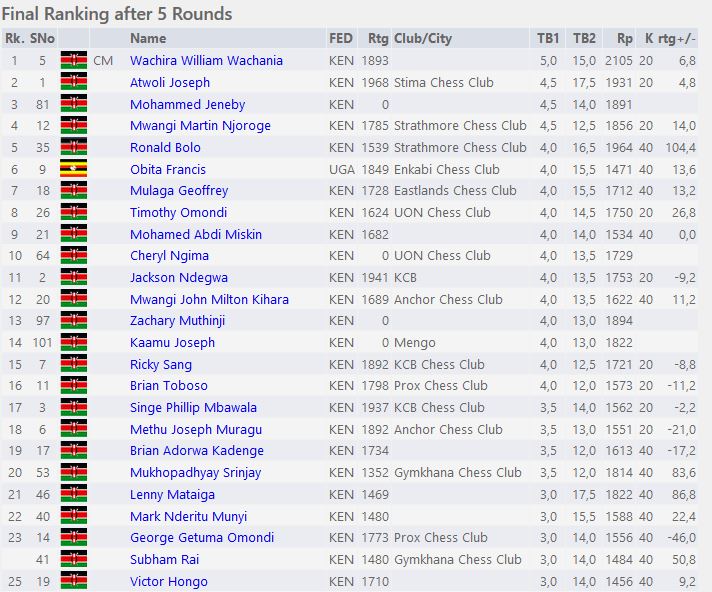Viewport: 712px width, 592px height.
Task: Open Singe Phillip Mbawala player page
Action: [193, 407]
